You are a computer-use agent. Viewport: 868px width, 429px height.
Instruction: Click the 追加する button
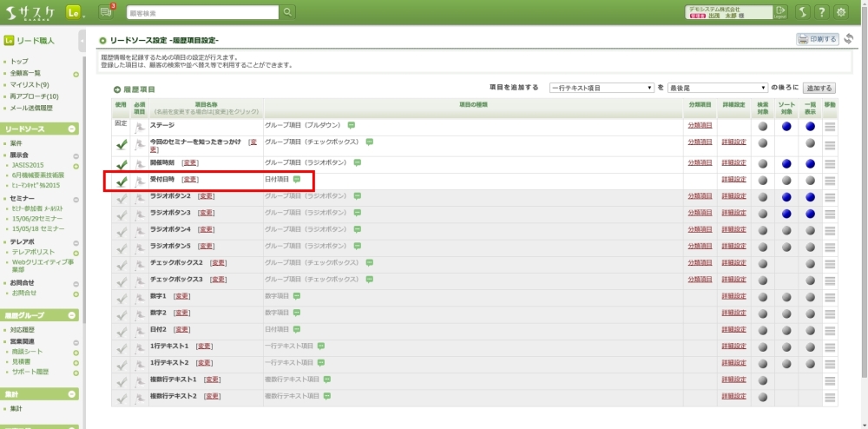tap(819, 88)
